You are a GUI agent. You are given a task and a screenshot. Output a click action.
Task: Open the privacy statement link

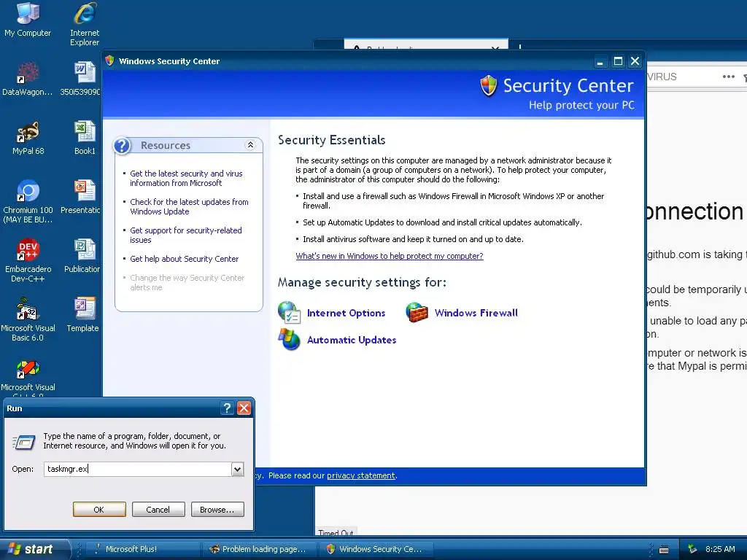361,475
